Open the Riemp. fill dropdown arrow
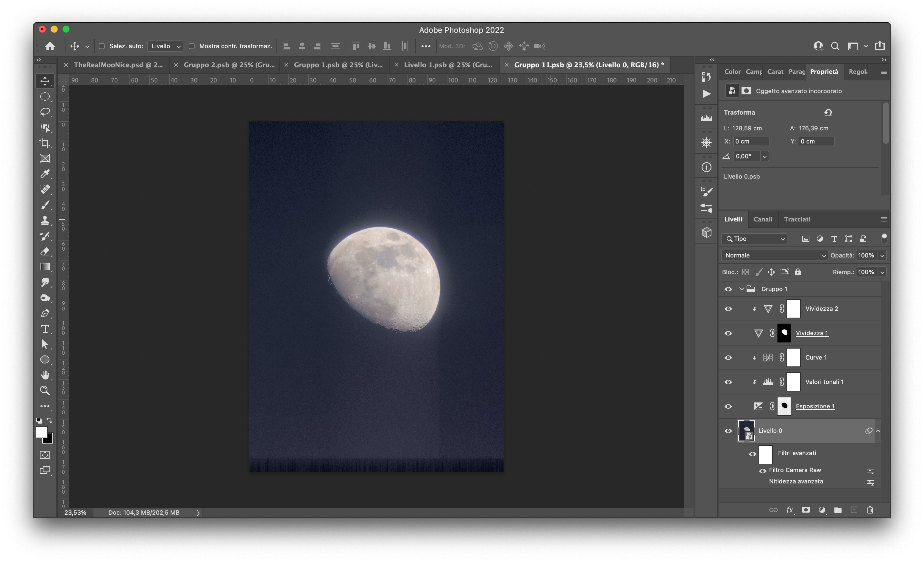This screenshot has width=924, height=562. [x=882, y=272]
